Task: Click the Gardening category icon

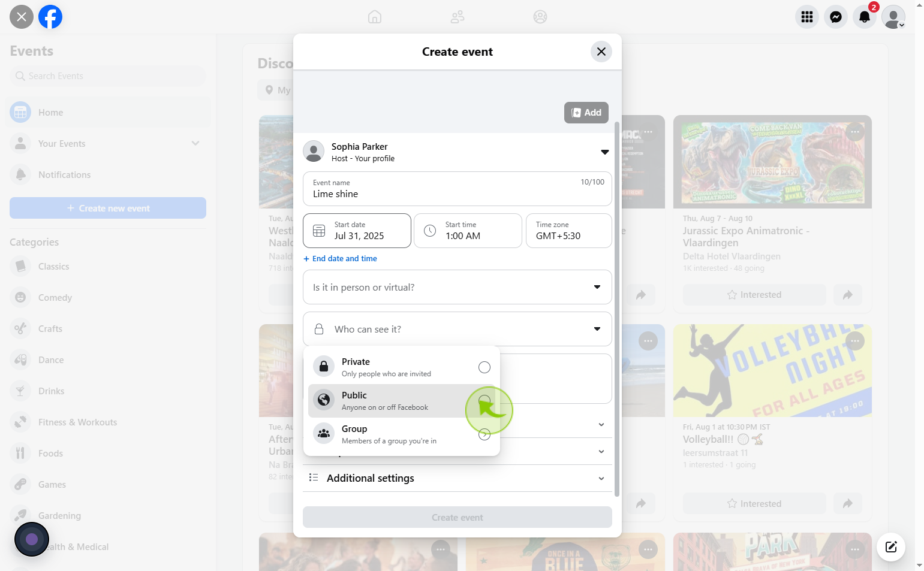Action: 20,515
